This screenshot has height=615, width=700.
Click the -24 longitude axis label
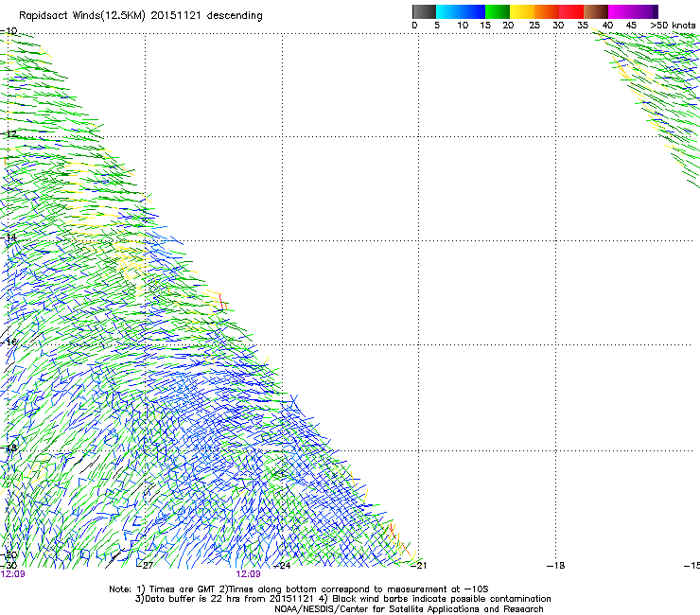click(282, 566)
